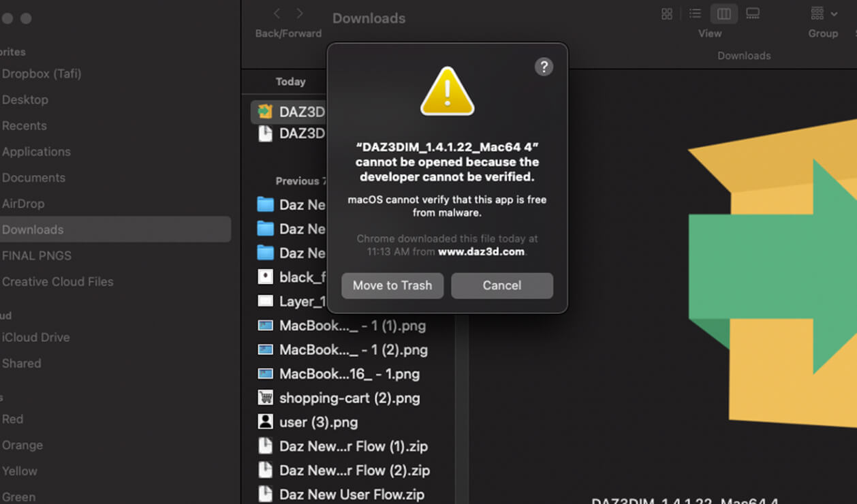Select the Red tag in sidebar
Image resolution: width=857 pixels, height=504 pixels.
(13, 419)
